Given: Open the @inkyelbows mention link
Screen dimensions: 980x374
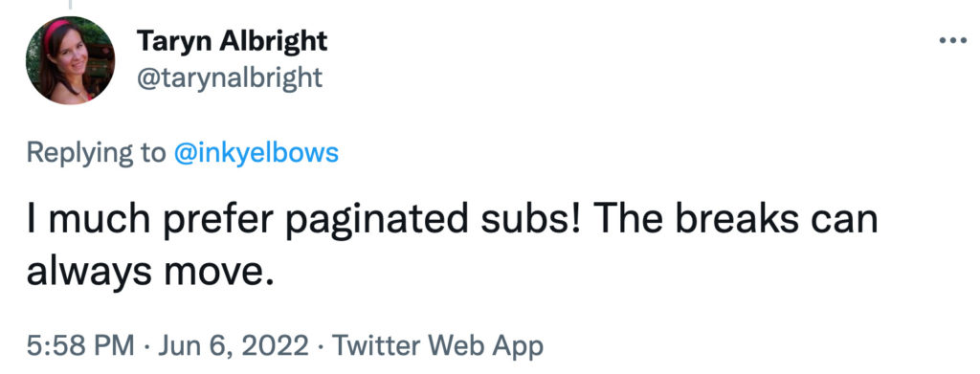Looking at the screenshot, I should (x=256, y=152).
